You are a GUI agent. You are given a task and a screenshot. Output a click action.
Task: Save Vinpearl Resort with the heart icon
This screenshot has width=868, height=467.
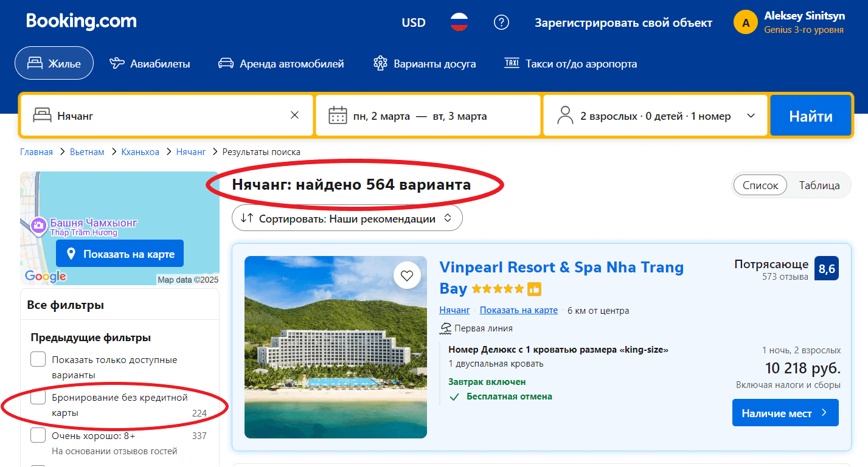408,275
